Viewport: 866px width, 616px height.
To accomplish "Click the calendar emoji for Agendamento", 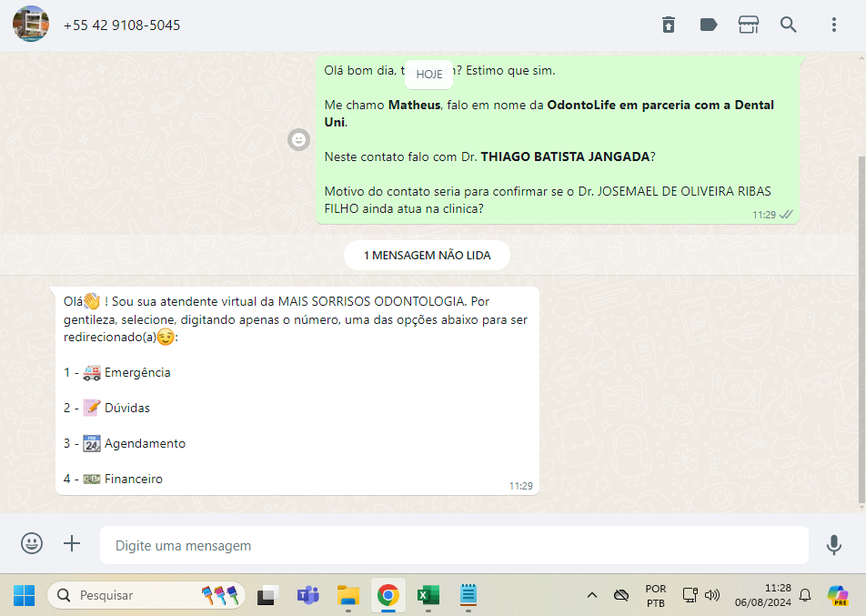I will pos(92,444).
